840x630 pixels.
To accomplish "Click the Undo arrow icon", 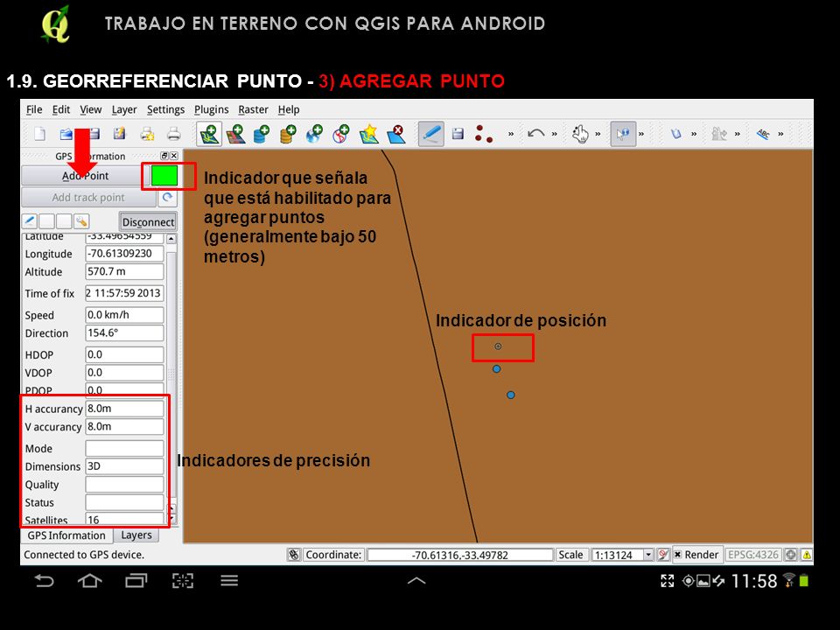I will (535, 133).
